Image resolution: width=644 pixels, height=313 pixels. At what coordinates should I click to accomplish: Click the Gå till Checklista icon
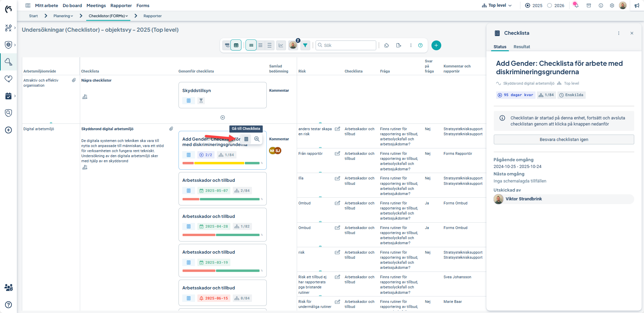click(246, 139)
